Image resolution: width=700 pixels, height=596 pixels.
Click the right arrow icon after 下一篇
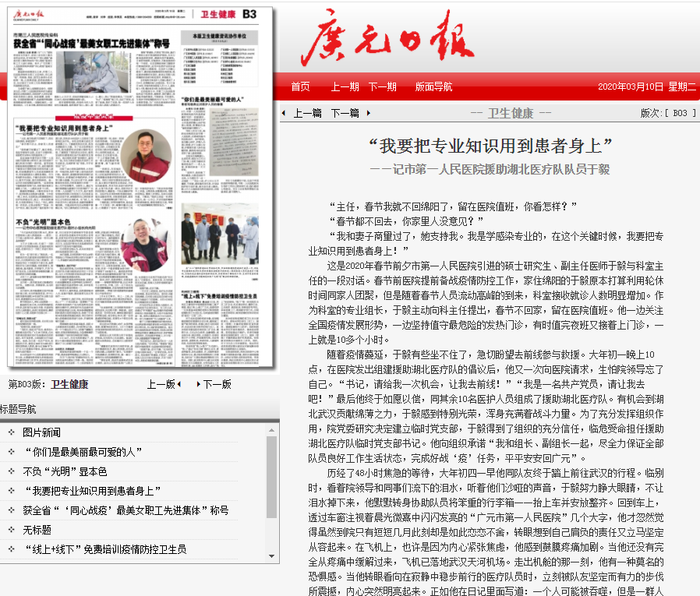(366, 114)
